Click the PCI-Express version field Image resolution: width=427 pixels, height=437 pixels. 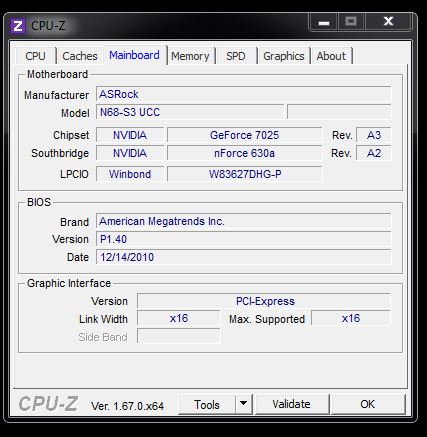tap(263, 301)
